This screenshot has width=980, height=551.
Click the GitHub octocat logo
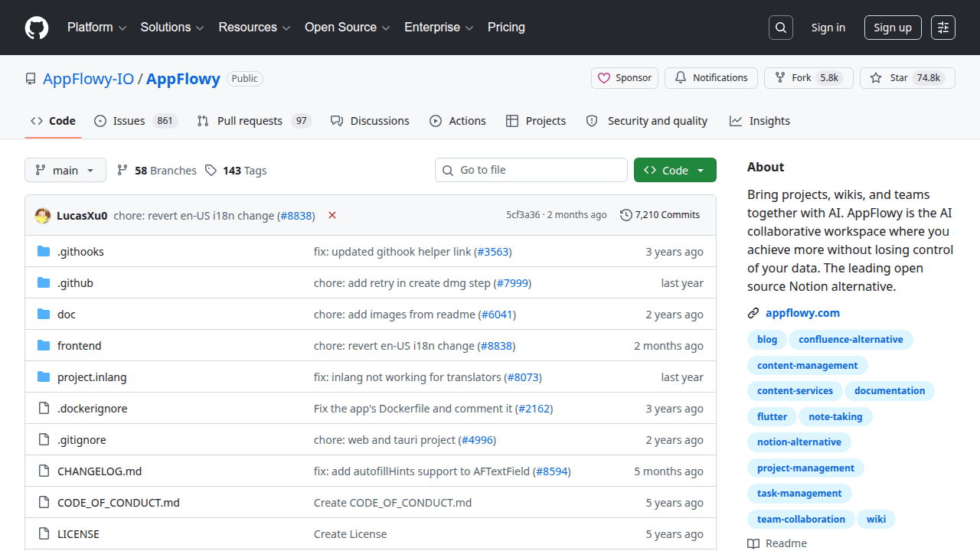[x=37, y=28]
